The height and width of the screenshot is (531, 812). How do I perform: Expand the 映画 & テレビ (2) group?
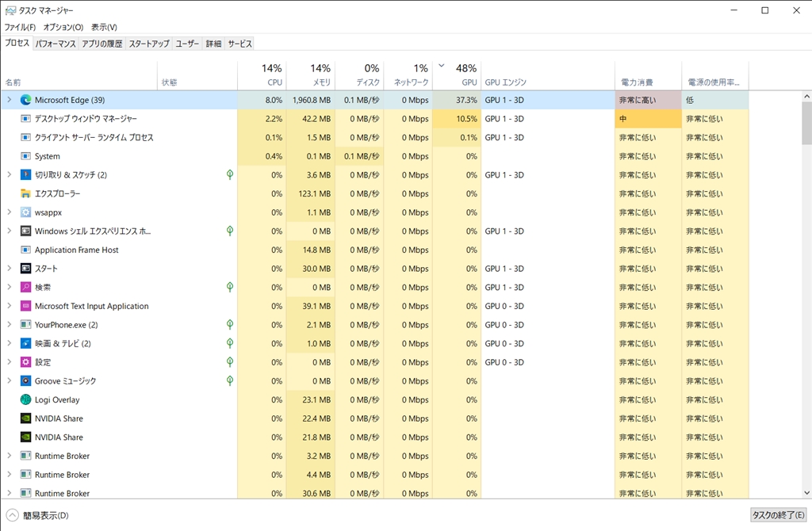[9, 342]
